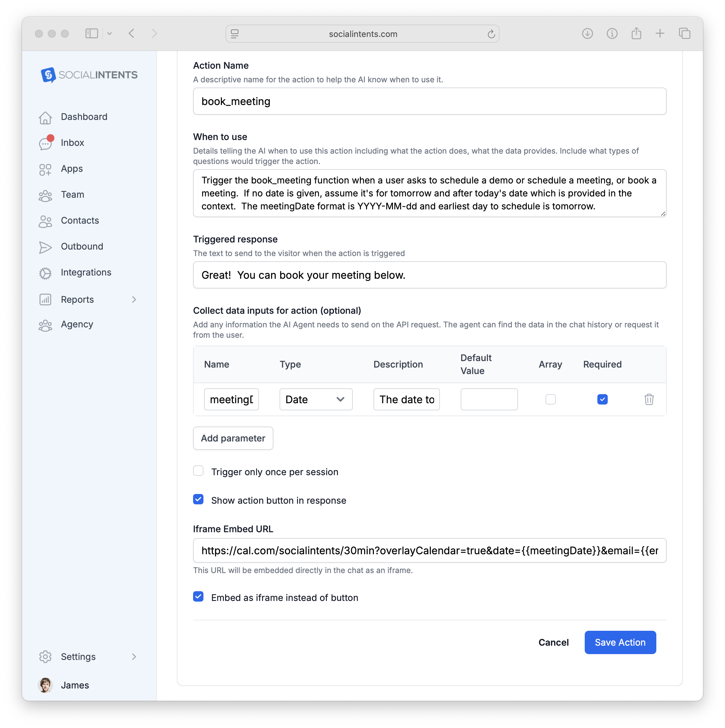
Task: Reload the socialintents.com page
Action: [x=491, y=33]
